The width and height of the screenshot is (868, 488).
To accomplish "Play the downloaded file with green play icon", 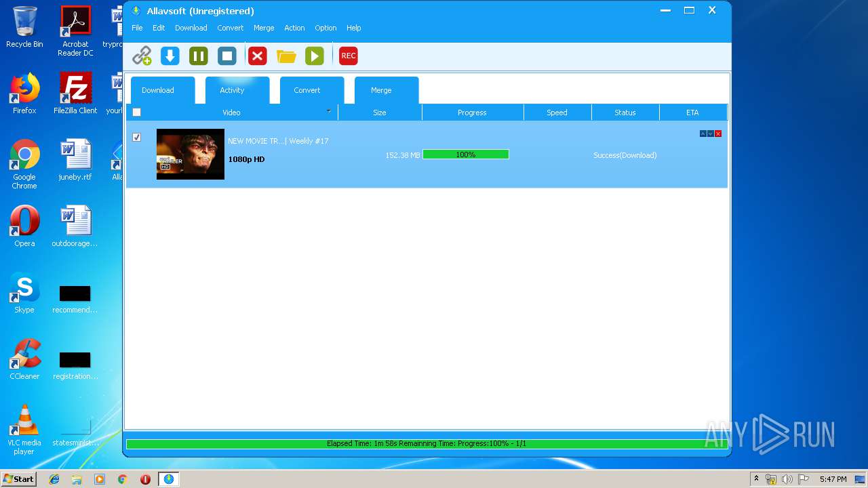I will click(315, 56).
